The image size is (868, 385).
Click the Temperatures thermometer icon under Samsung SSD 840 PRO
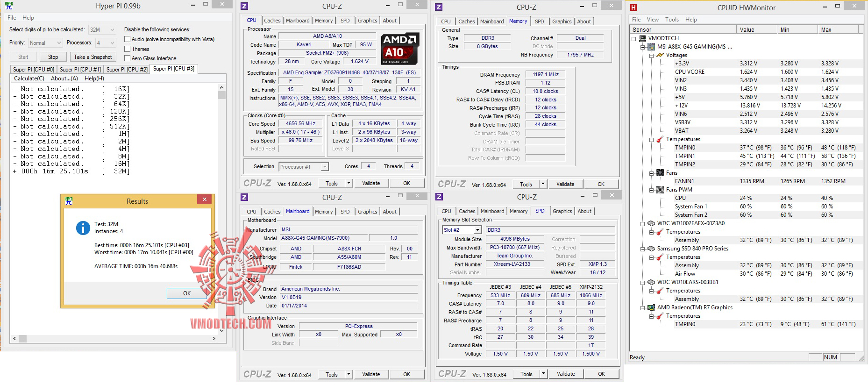pyautogui.click(x=660, y=257)
